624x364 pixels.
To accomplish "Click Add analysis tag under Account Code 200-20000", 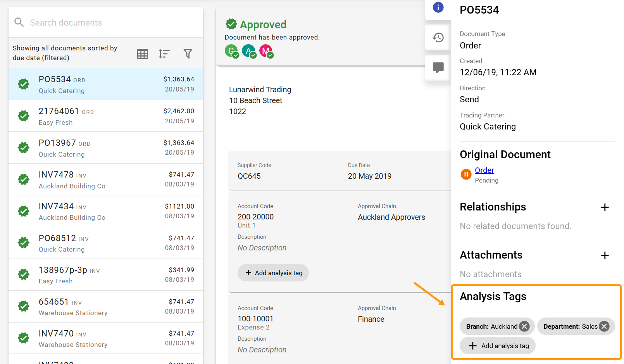I will 273,273.
